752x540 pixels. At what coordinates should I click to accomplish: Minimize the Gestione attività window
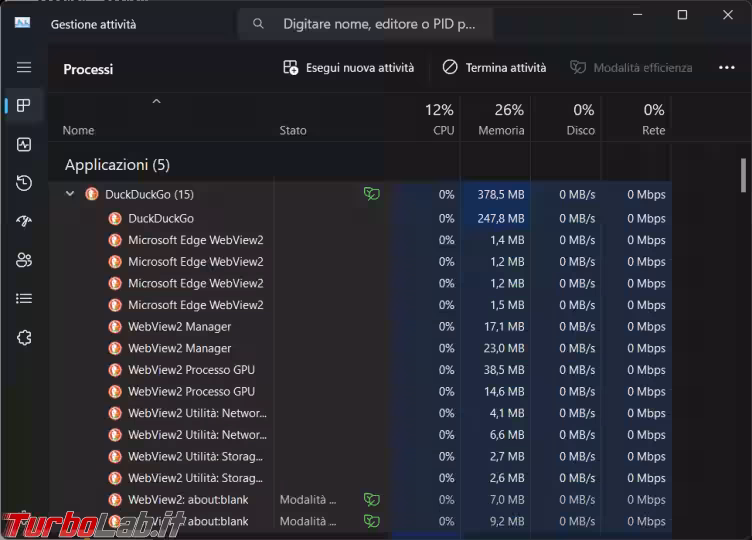tap(637, 15)
